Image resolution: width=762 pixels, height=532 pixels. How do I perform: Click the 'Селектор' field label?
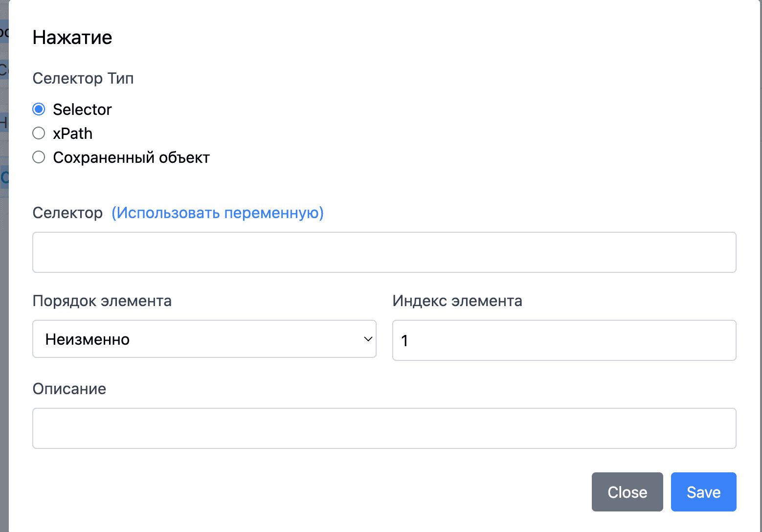coord(67,213)
